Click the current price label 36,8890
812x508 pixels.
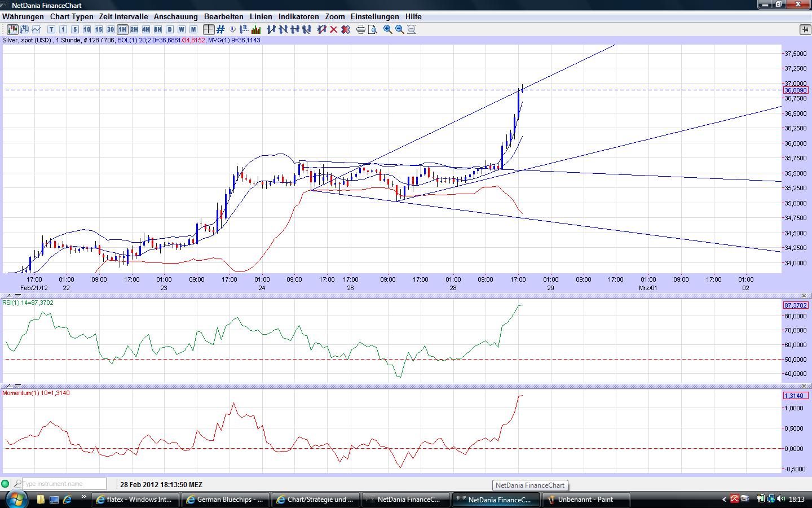pyautogui.click(x=796, y=90)
